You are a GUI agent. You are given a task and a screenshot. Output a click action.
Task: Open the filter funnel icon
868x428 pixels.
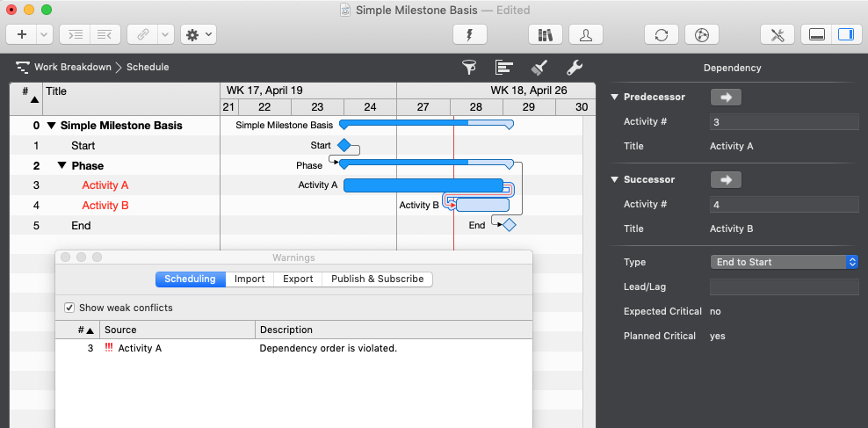pyautogui.click(x=470, y=68)
